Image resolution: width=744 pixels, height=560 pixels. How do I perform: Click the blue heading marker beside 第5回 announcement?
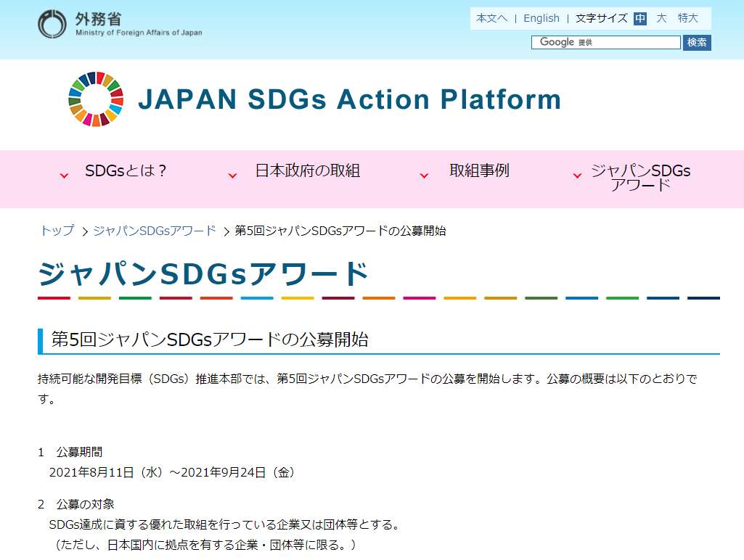pos(40,338)
